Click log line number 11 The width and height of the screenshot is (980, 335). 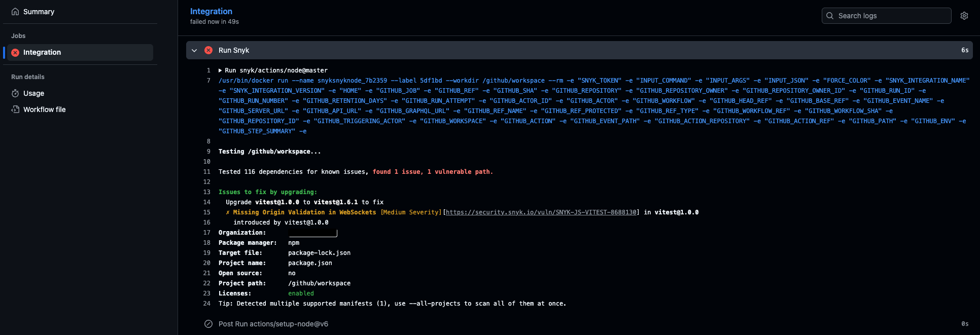[x=207, y=172]
